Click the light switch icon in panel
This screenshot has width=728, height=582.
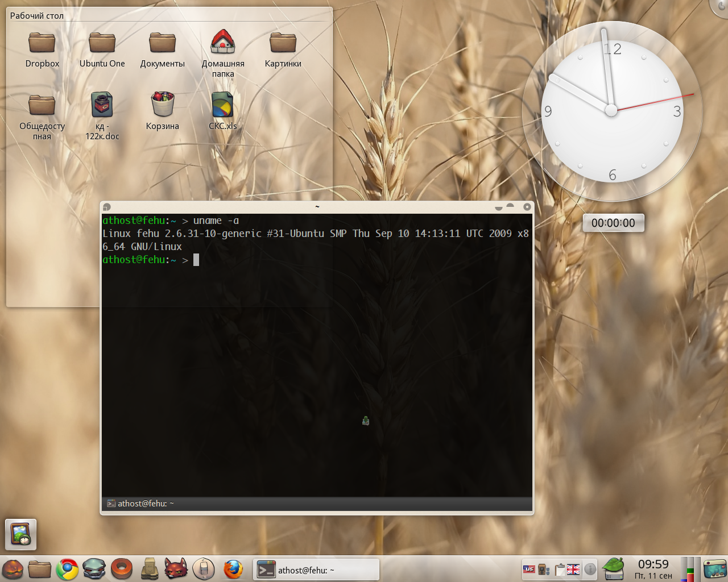(204, 569)
